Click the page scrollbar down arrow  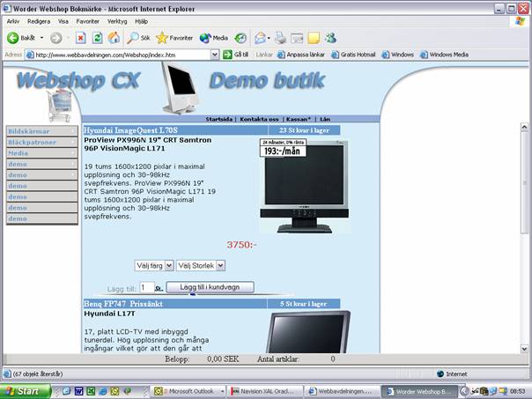tap(524, 349)
